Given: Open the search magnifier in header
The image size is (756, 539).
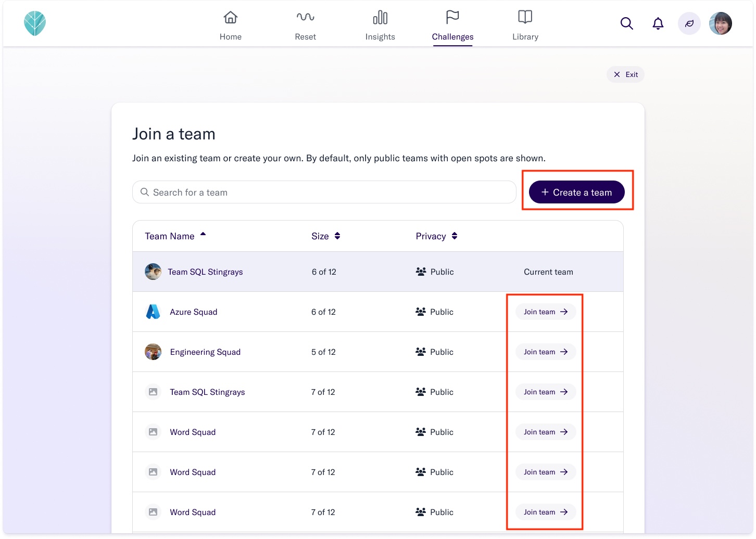Looking at the screenshot, I should [627, 23].
